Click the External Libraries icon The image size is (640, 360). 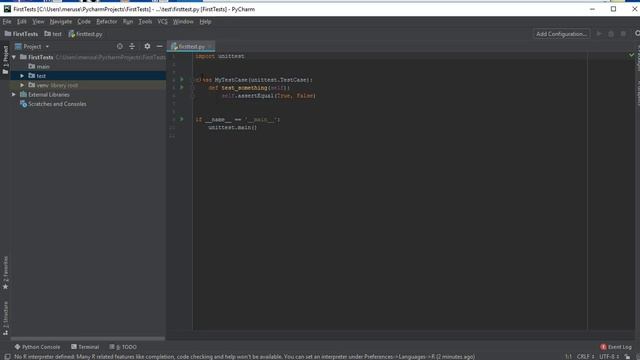[23, 95]
